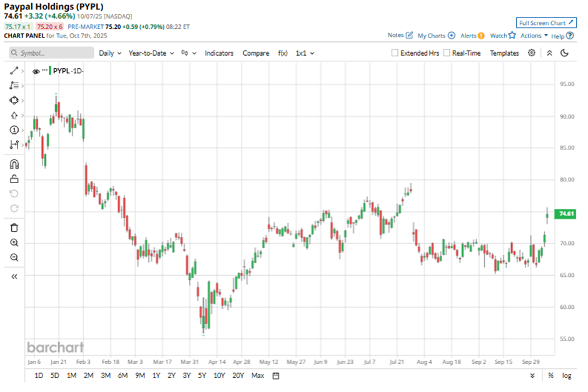
Task: Collapse the drawing tools sidebar
Action: pos(14,276)
